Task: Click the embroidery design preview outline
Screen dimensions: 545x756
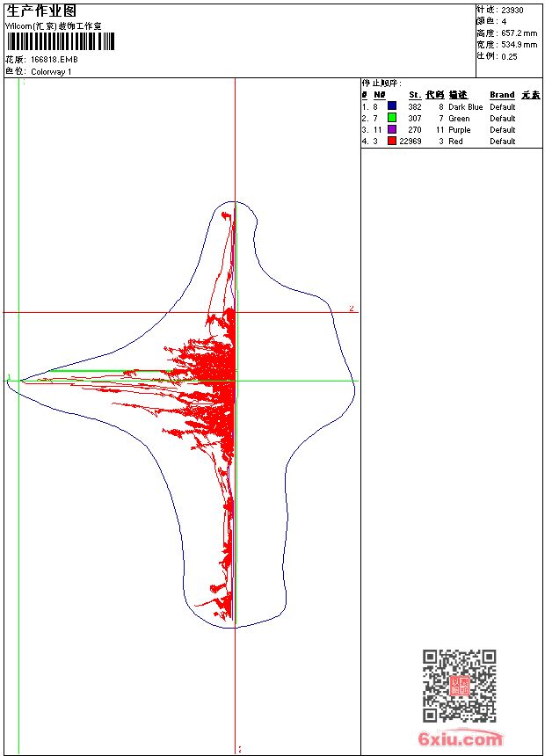Action: tap(181, 415)
